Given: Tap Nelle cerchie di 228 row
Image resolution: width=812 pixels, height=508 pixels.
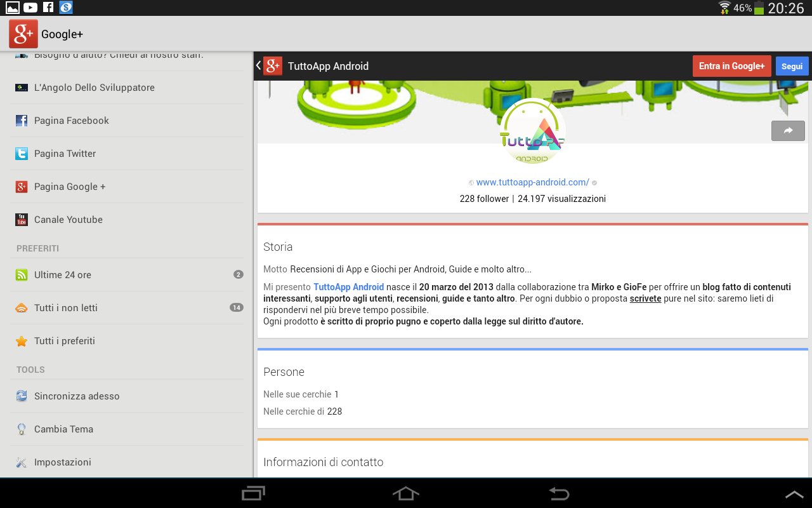Looking at the screenshot, I should coord(303,411).
